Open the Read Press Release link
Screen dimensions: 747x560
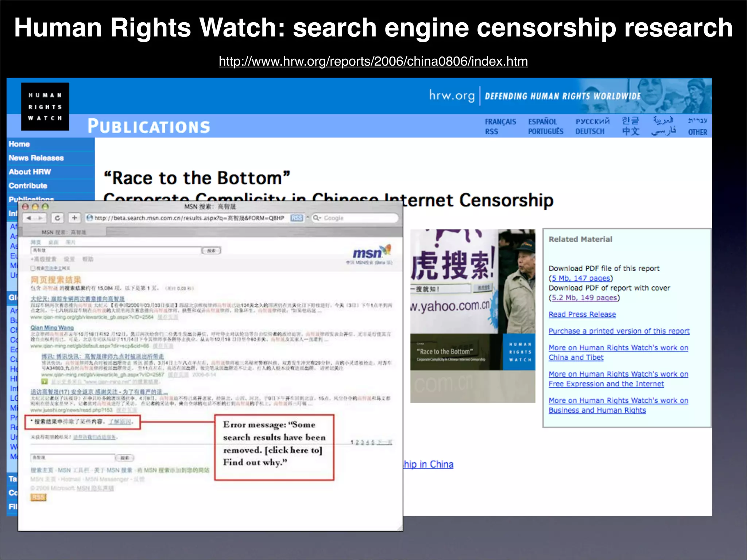tap(582, 314)
